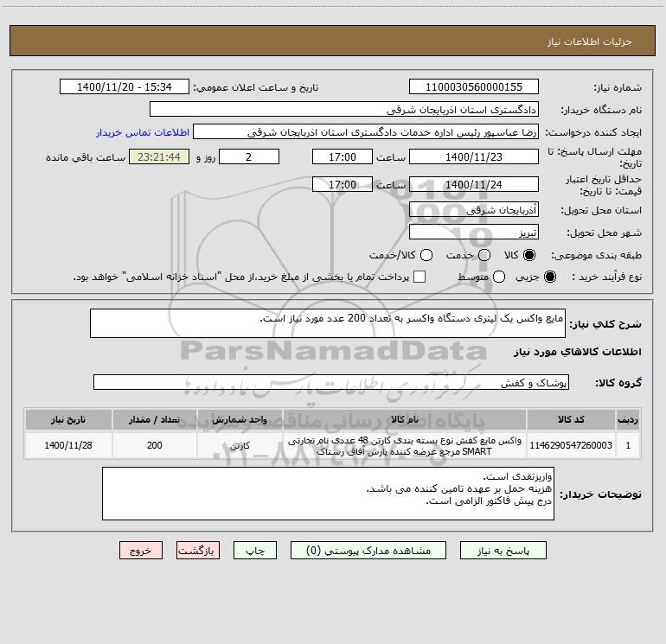
Task: Select the خدمت radio button
Action: point(484,255)
